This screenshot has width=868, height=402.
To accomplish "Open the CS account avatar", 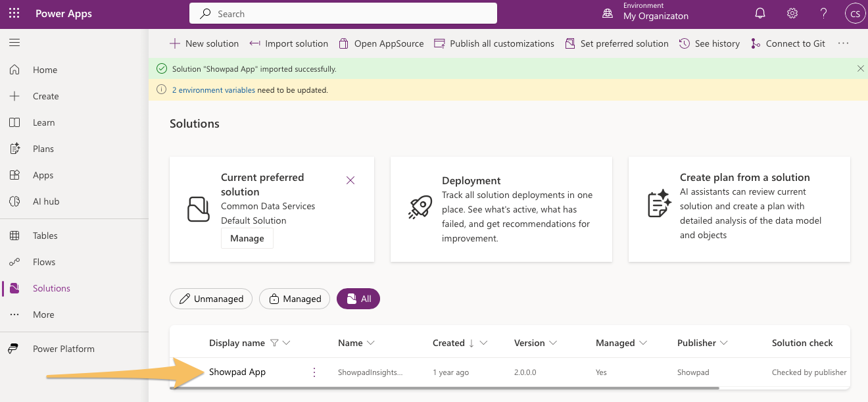I will click(x=855, y=13).
